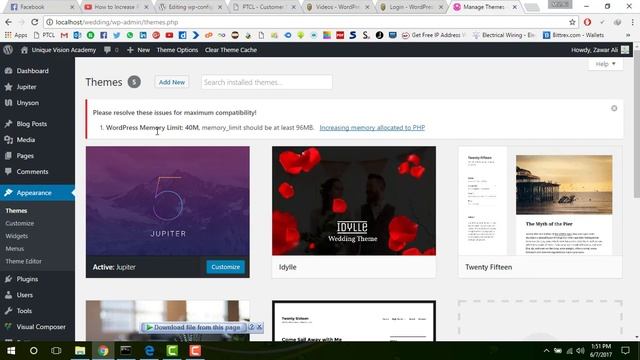Open Cortana search circle in taskbar

tap(33, 351)
